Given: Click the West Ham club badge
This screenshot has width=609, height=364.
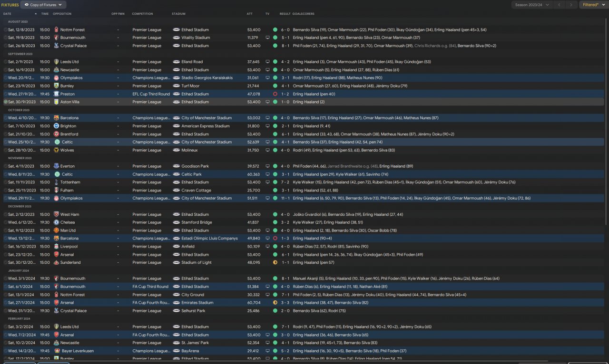Looking at the screenshot, I should (56, 214).
